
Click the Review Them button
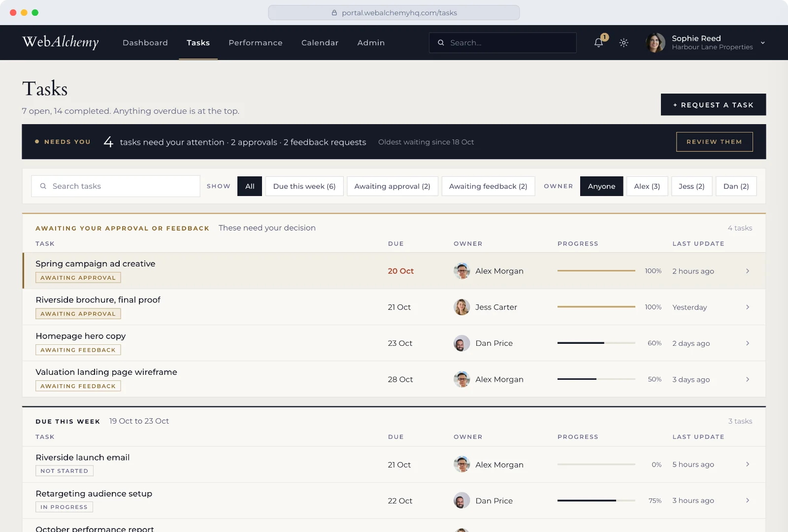[714, 142]
